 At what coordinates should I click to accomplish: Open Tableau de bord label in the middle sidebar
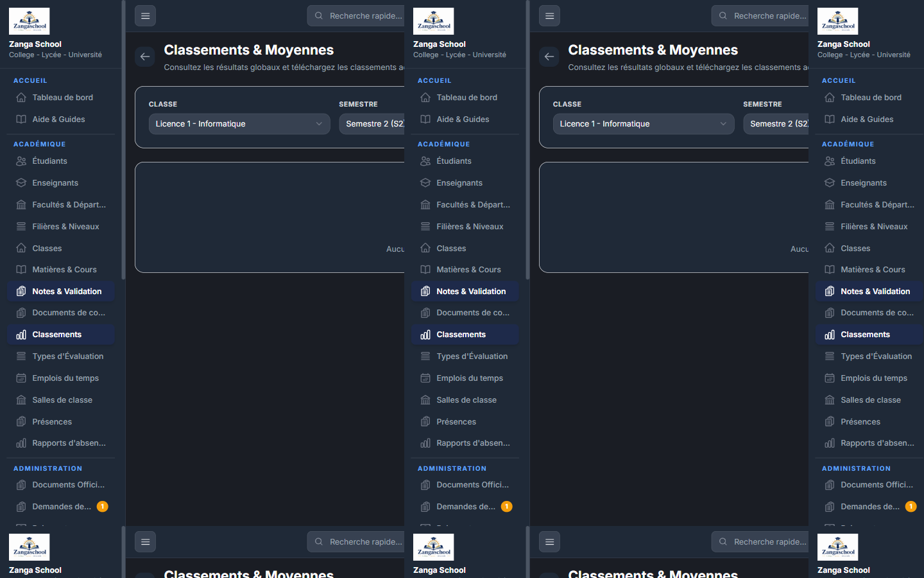pos(467,98)
